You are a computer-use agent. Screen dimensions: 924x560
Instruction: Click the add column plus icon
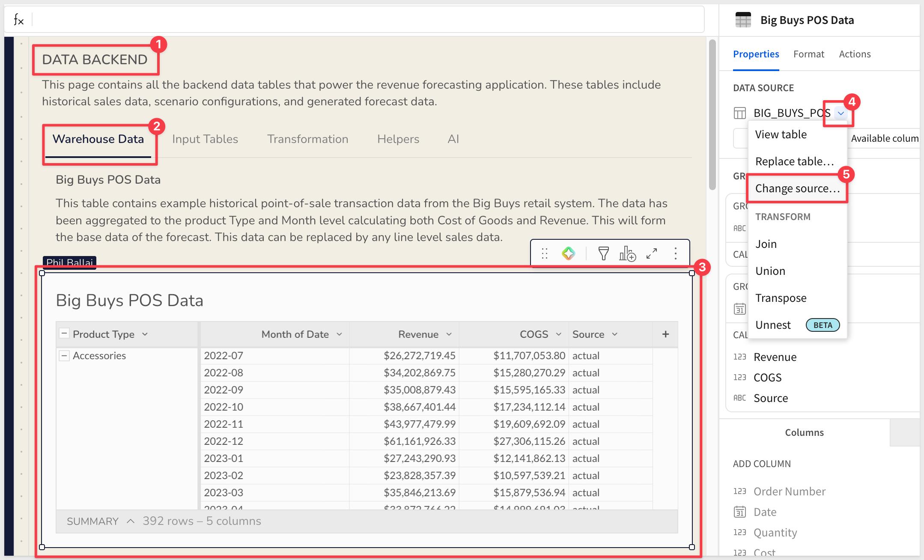pos(665,334)
